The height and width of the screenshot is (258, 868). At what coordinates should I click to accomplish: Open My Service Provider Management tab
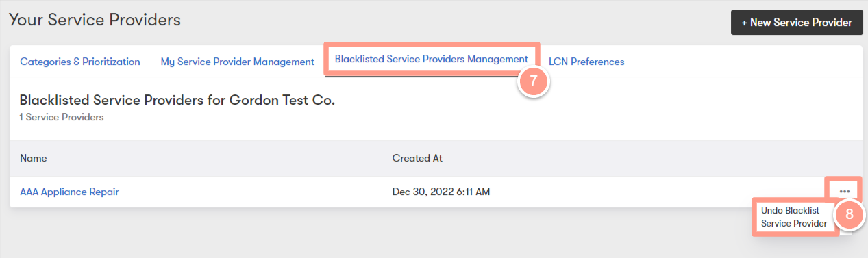pos(237,62)
